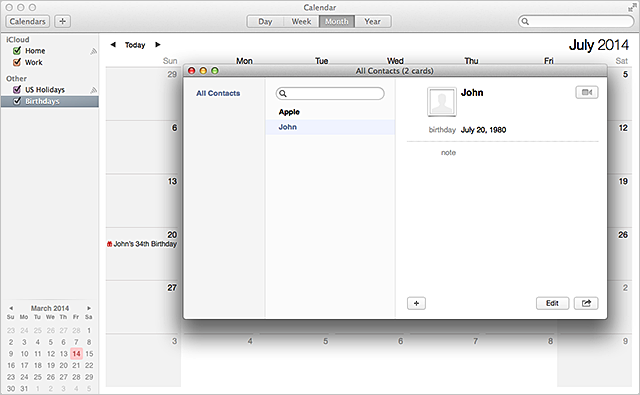Select Saturday July 19 in month grid
This screenshot has width=640, height=395.
point(620,200)
